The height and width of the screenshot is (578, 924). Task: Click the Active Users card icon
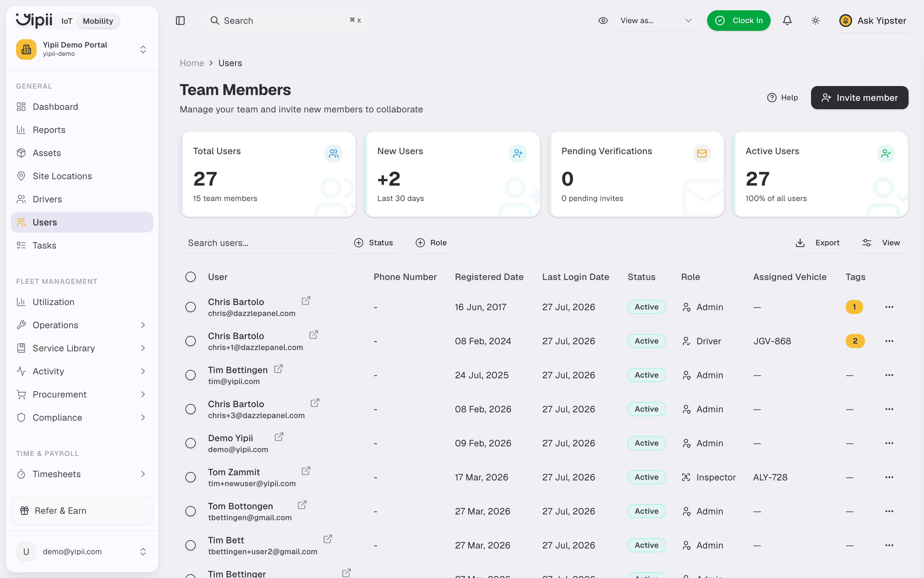click(x=886, y=154)
